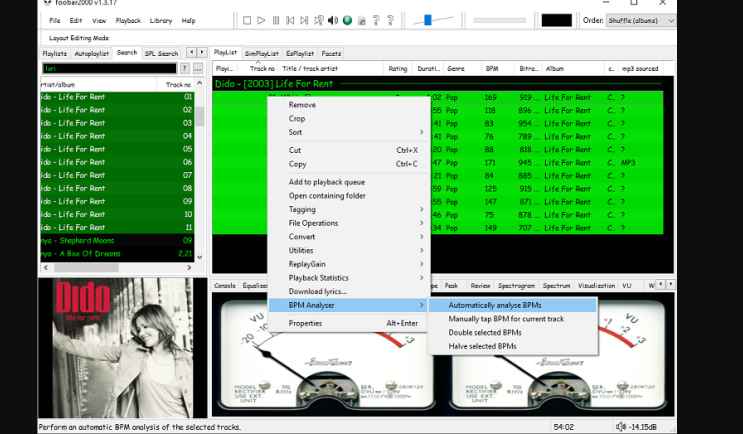The image size is (743, 434).
Task: Switch to the EsPlaylist tab
Action: (x=300, y=54)
